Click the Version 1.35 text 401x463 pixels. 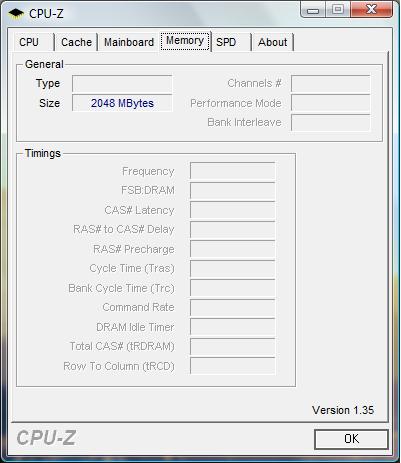[343, 410]
